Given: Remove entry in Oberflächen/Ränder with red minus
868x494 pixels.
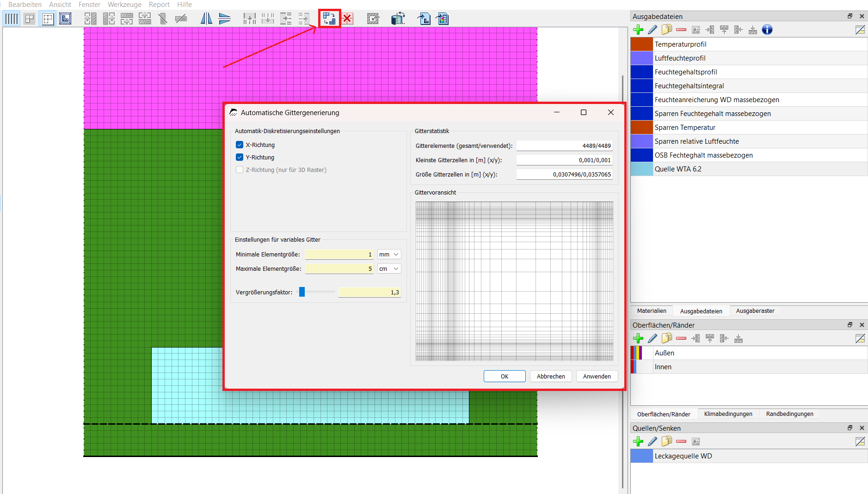Looking at the screenshot, I should (x=681, y=338).
